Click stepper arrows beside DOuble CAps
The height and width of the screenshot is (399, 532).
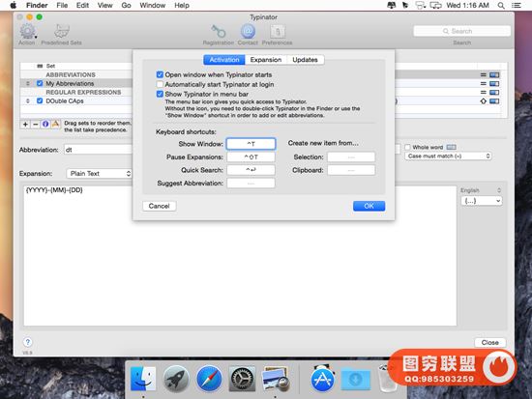pyautogui.click(x=28, y=101)
